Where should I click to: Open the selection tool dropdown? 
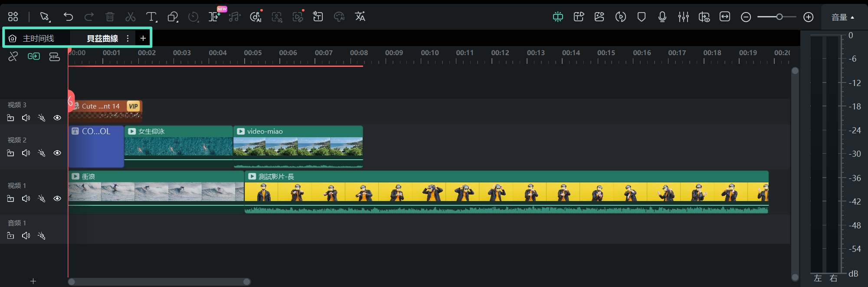(45, 17)
